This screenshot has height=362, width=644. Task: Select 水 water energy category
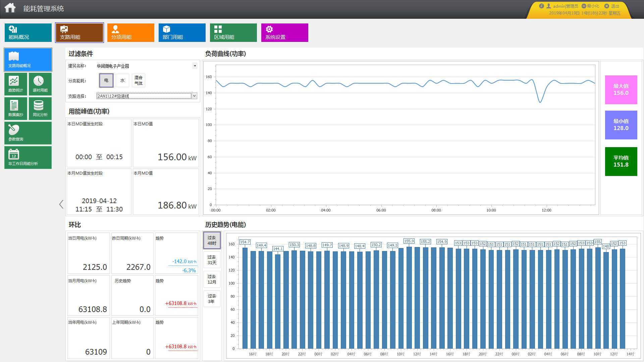tap(122, 80)
